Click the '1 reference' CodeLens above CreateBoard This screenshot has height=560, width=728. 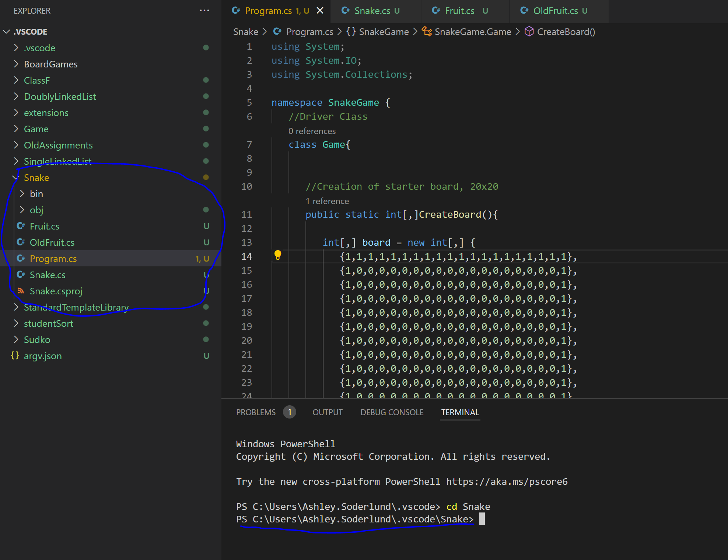(x=327, y=201)
